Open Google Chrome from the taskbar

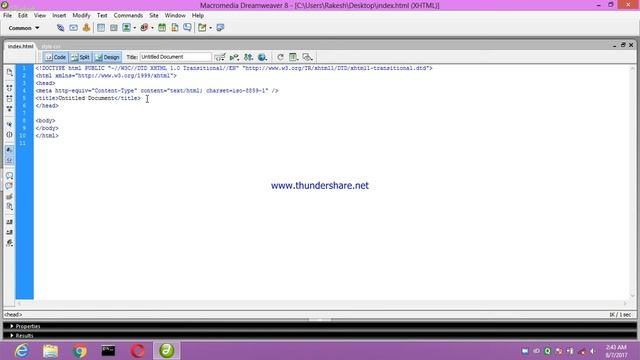tap(80, 351)
